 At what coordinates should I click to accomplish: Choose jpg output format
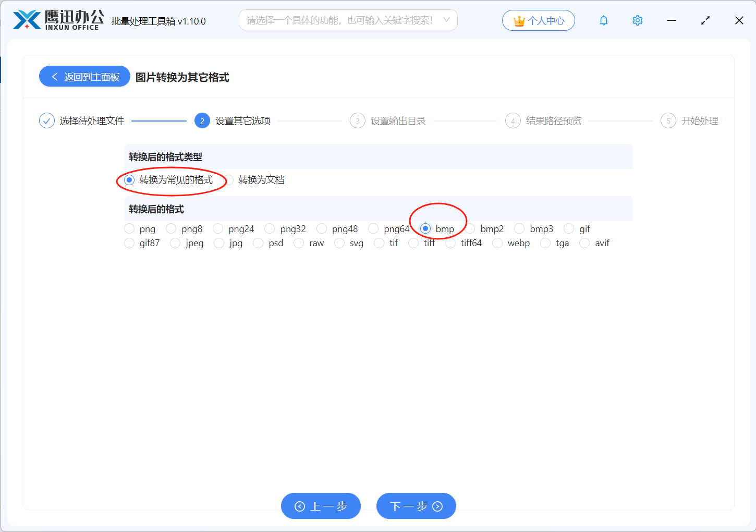tap(219, 243)
